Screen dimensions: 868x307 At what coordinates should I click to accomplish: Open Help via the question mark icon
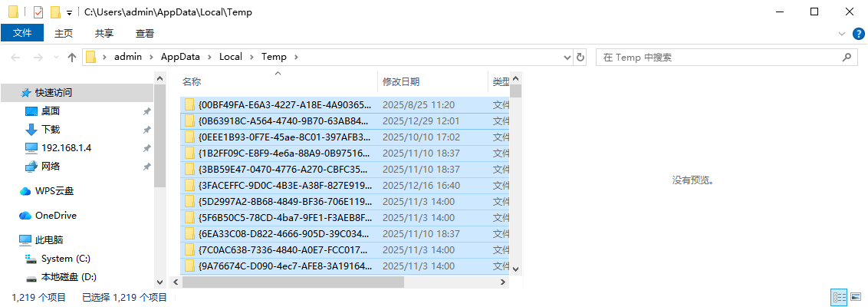[x=857, y=34]
